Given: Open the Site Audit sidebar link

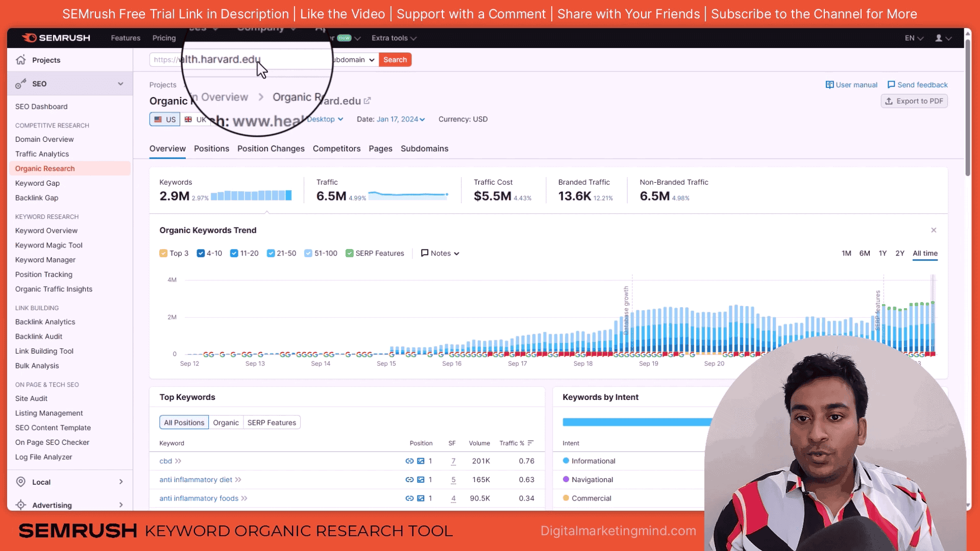Looking at the screenshot, I should click(x=31, y=398).
